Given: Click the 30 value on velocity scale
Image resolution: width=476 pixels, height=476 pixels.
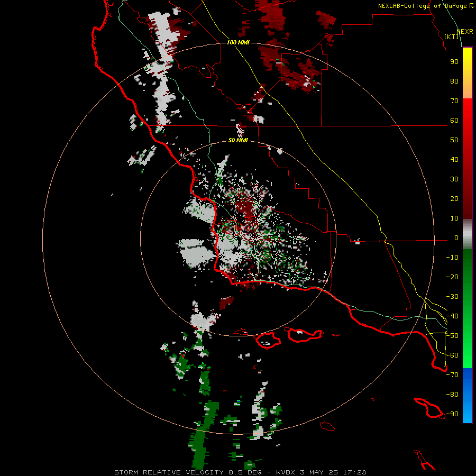Looking at the screenshot, I should pyautogui.click(x=454, y=179).
